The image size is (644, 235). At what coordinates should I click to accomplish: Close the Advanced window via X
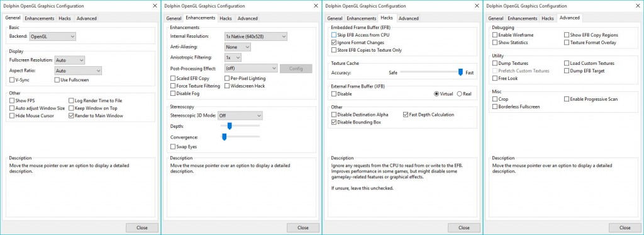[x=638, y=6]
